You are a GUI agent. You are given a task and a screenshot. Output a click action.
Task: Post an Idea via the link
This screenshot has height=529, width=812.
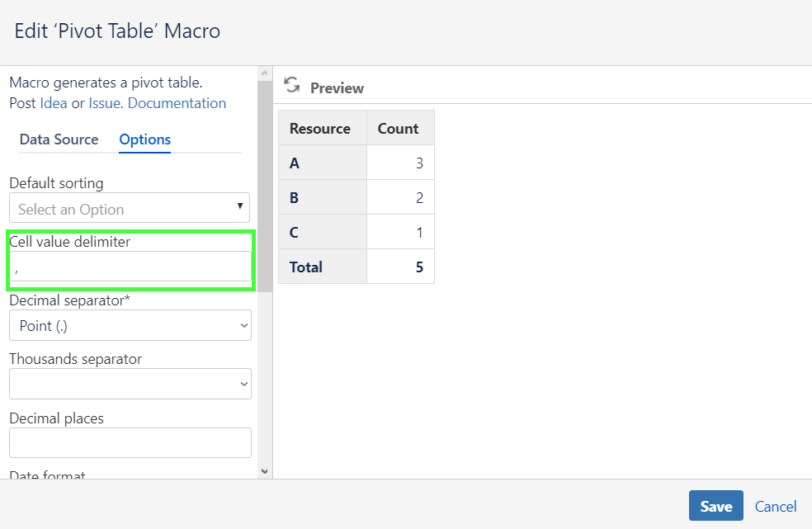click(53, 102)
